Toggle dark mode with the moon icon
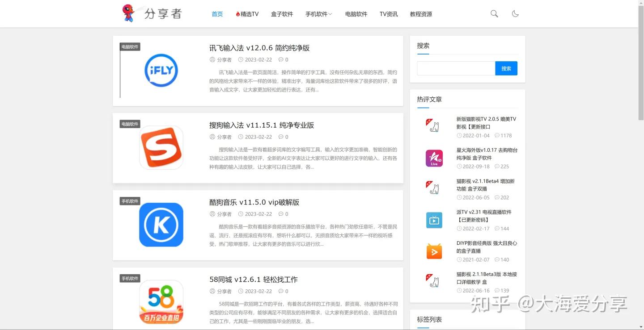The image size is (644, 330). pyautogui.click(x=515, y=13)
